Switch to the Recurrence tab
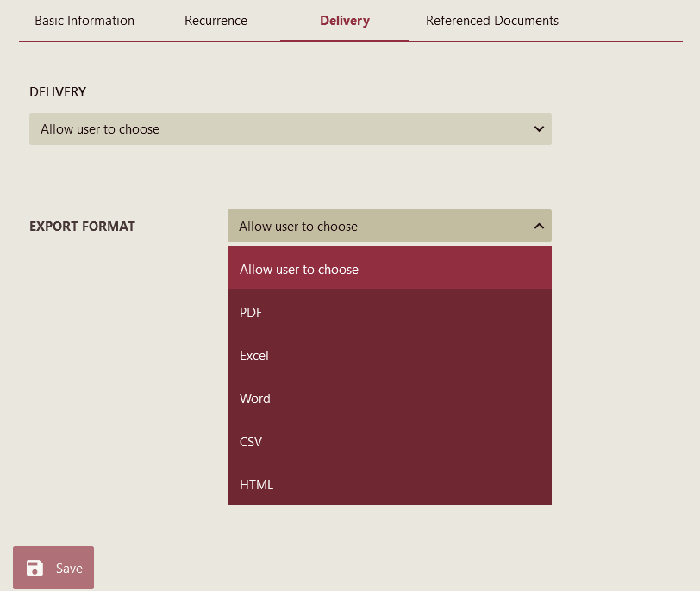This screenshot has height=591, width=700. [x=216, y=21]
